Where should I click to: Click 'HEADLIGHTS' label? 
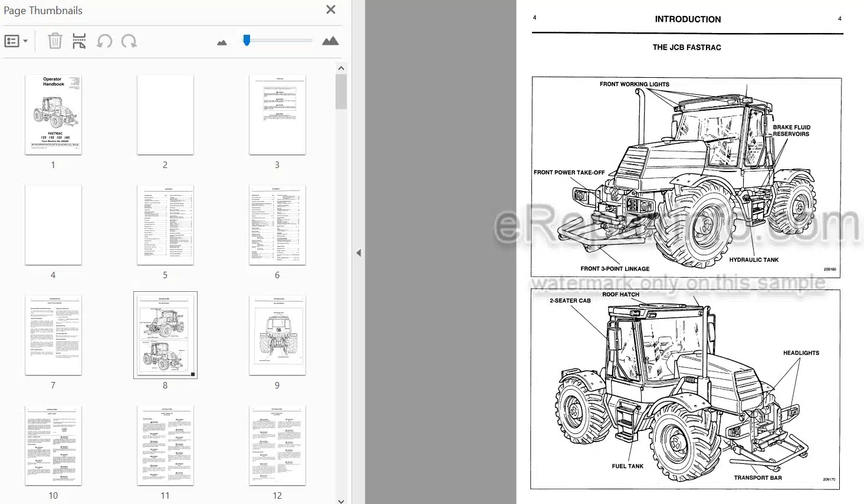801,353
